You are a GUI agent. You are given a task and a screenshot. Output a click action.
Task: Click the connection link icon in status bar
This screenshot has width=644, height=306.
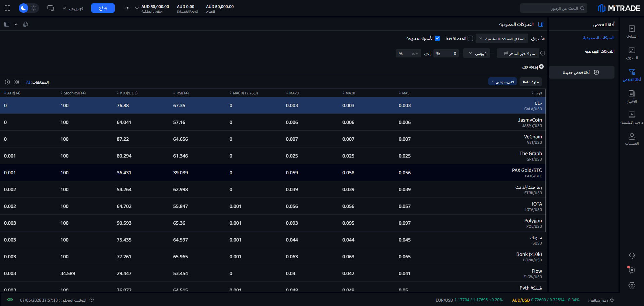(10, 300)
